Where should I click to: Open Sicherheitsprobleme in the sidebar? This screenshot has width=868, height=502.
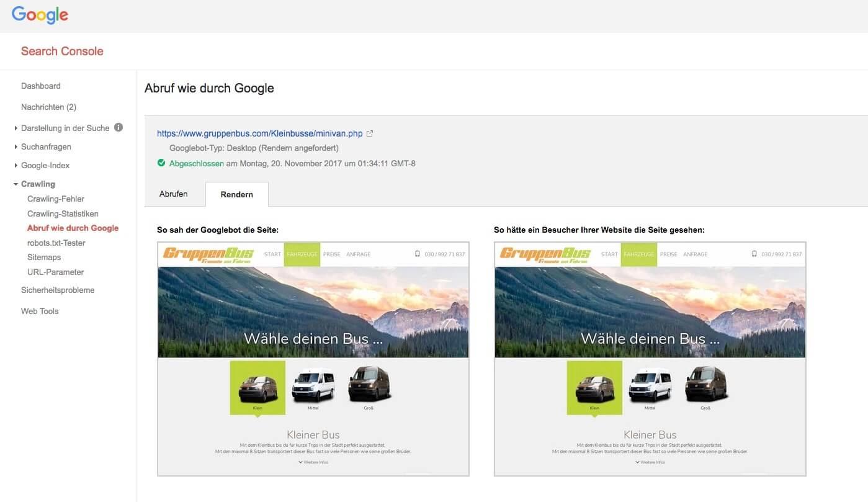58,290
